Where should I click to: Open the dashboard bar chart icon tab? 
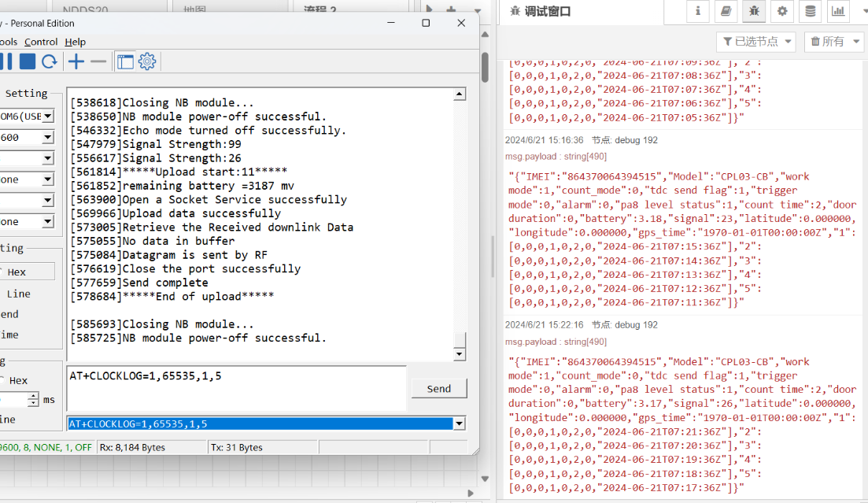pyautogui.click(x=839, y=11)
